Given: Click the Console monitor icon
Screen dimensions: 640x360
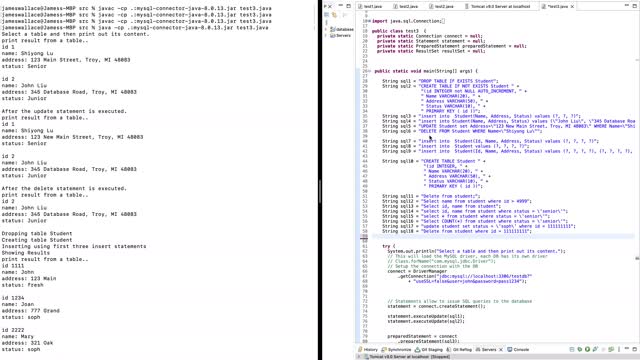Looking at the screenshot, I should pos(510,350).
